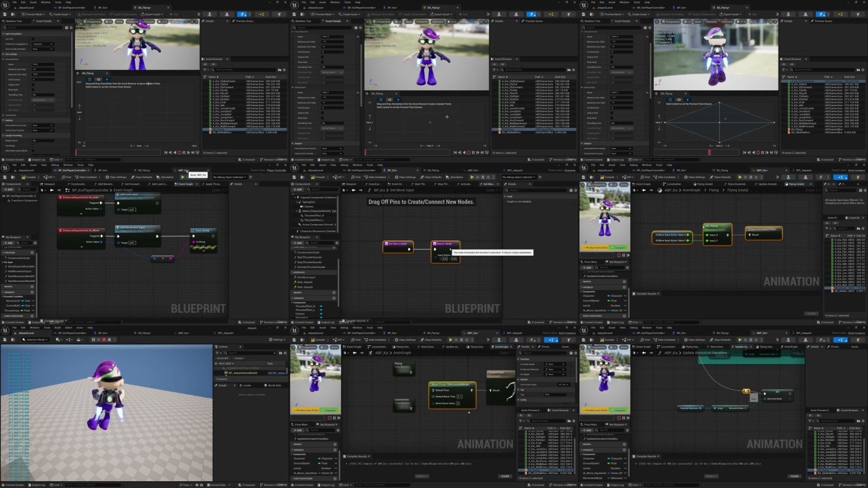Eject from player in bottom-left level editor
Screen dimensions: 868x488
tap(109, 340)
